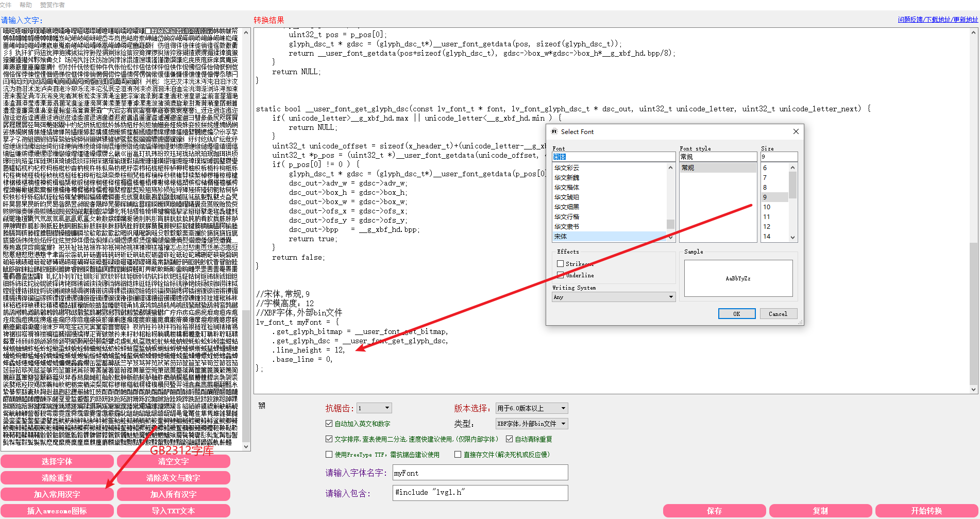The width and height of the screenshot is (980, 519).
Task: Click the 选择字体 button
Action: tap(57, 461)
